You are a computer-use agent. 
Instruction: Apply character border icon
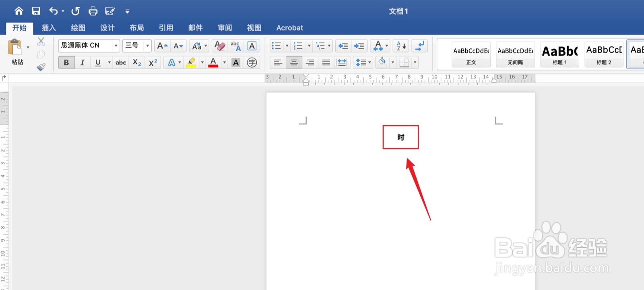pos(252,46)
